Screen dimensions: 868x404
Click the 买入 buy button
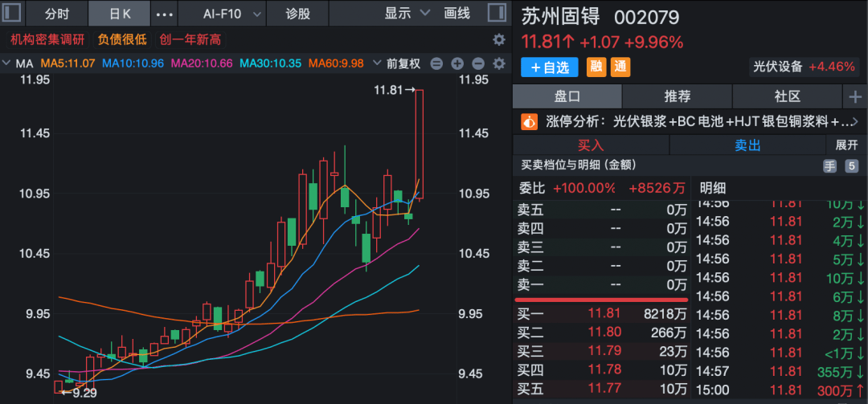[x=591, y=145]
